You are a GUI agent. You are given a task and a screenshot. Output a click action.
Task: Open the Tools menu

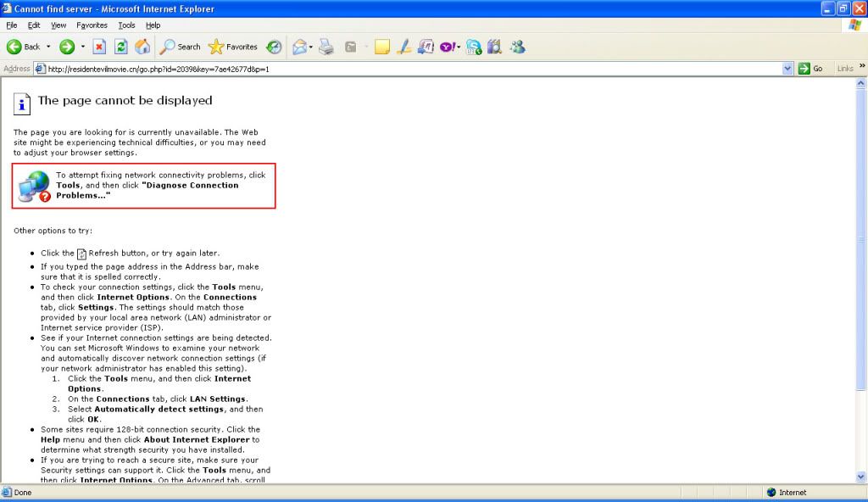(x=126, y=25)
